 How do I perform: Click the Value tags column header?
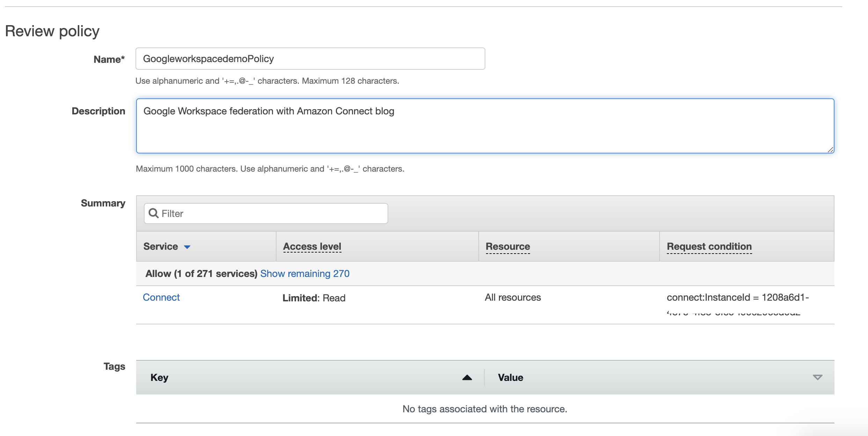coord(510,377)
